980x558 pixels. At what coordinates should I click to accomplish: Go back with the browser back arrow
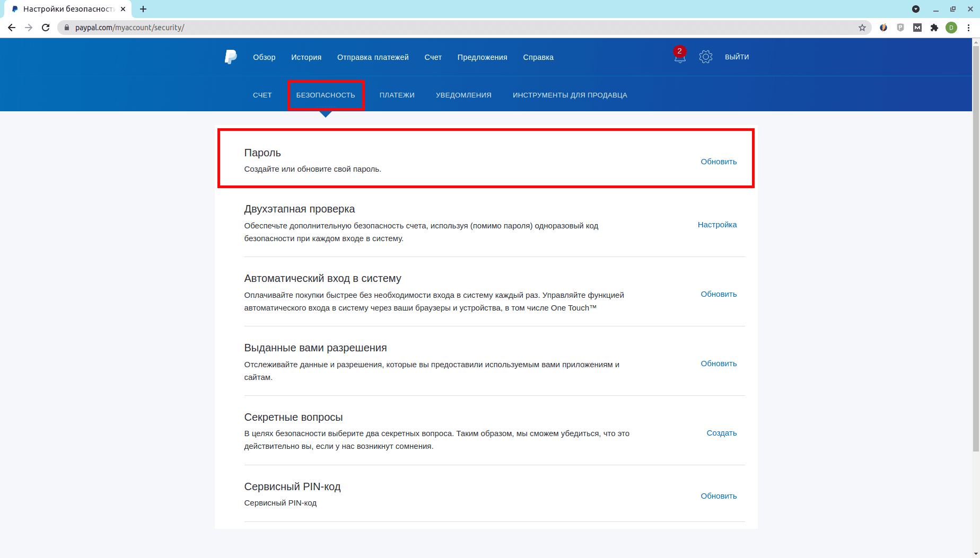click(12, 28)
